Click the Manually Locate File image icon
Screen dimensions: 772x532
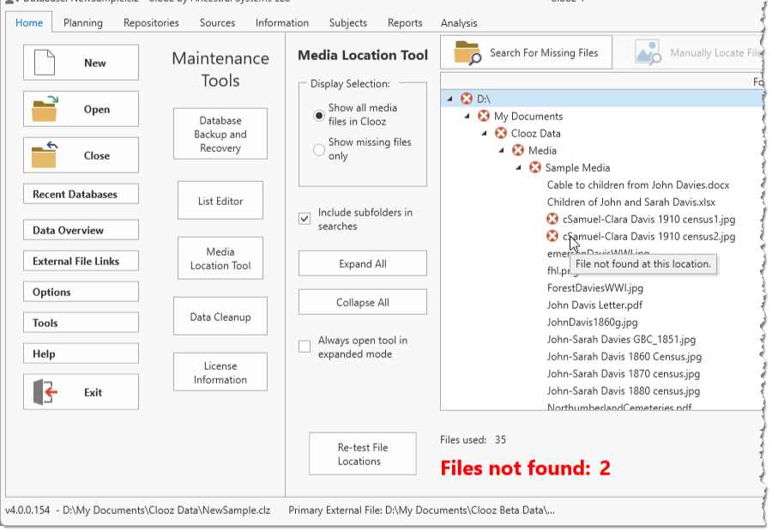coord(648,52)
